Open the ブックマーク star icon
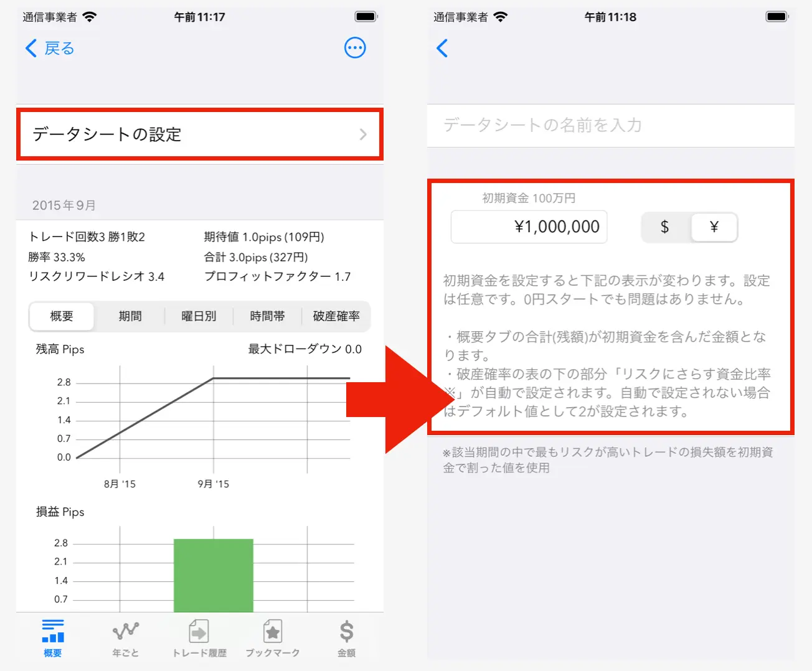This screenshot has height=671, width=812. (272, 631)
